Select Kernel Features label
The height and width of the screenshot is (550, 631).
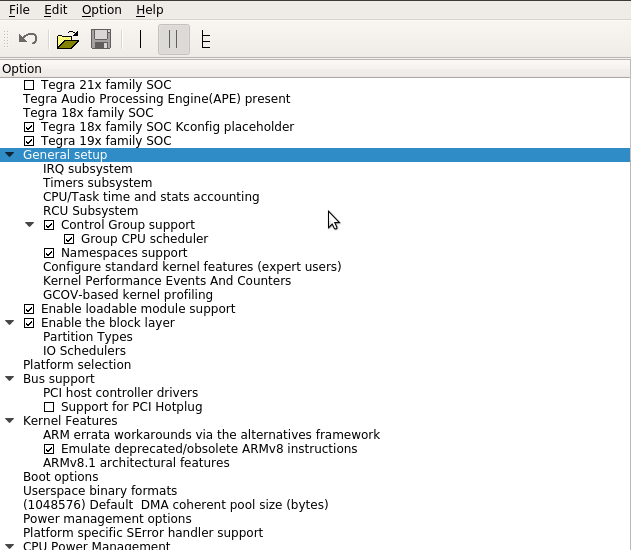70,421
